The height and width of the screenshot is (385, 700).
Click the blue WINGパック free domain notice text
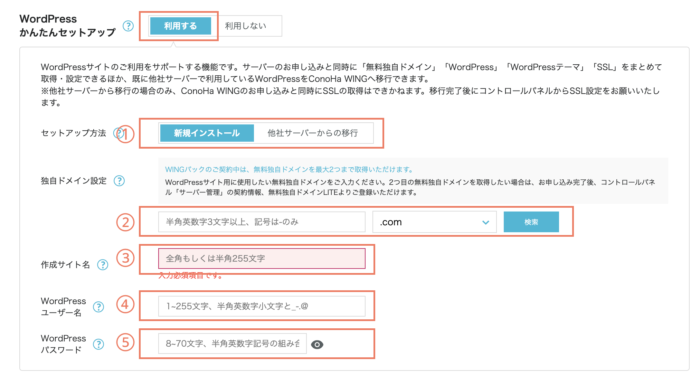tap(289, 170)
